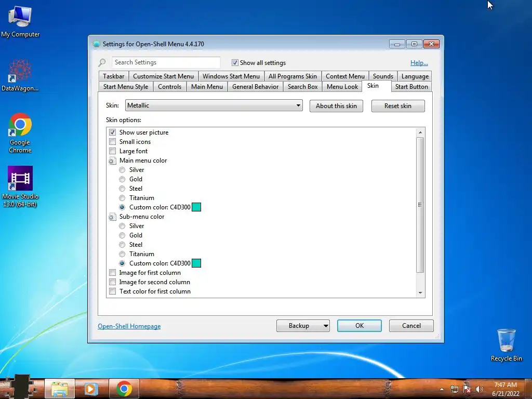Uncheck Show user picture

click(x=112, y=132)
